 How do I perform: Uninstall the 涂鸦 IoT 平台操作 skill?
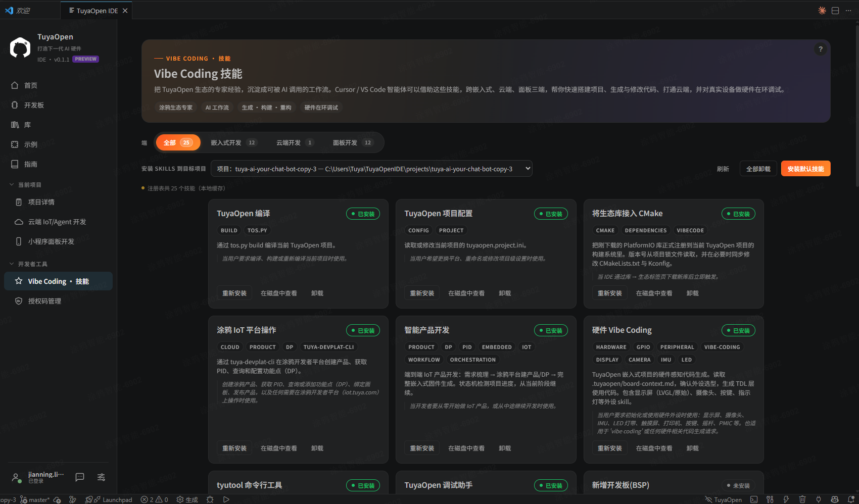pyautogui.click(x=317, y=448)
